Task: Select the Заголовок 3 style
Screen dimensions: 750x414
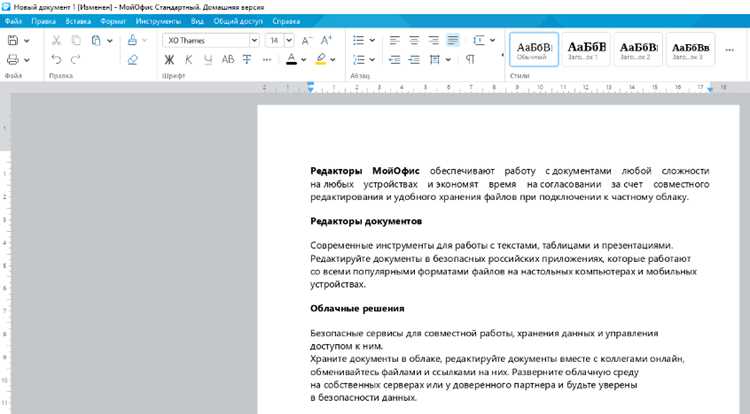Action: coord(690,49)
